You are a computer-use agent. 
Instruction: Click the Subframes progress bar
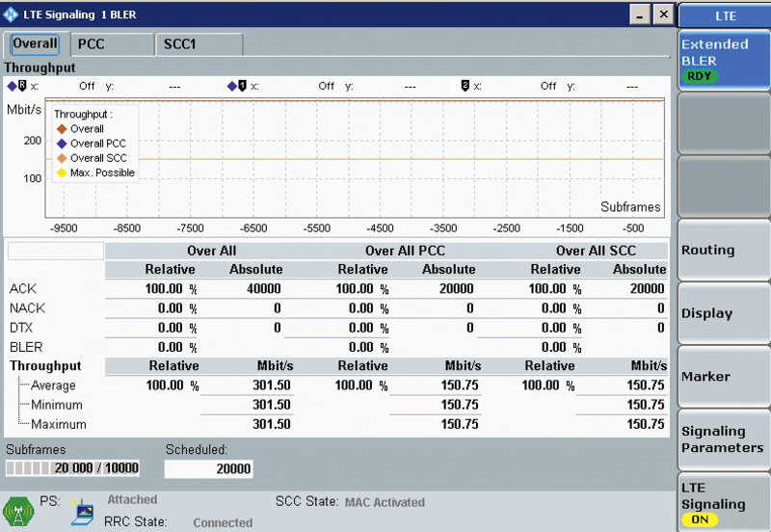pyautogui.click(x=72, y=468)
